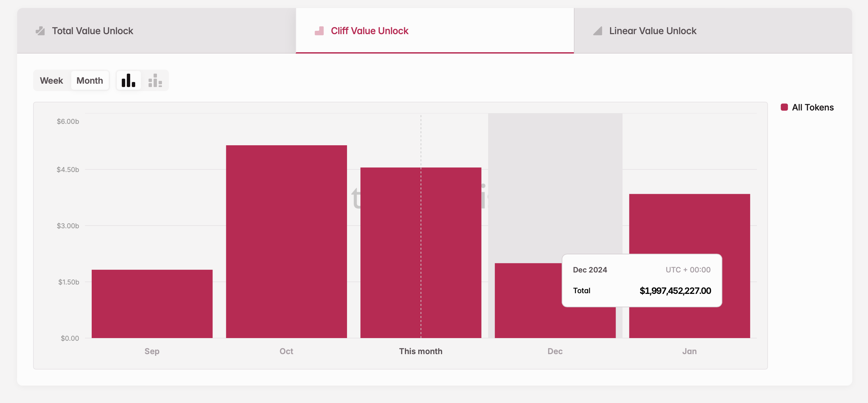868x403 pixels.
Task: Open the Total Value Unlock tab
Action: pyautogui.click(x=93, y=31)
